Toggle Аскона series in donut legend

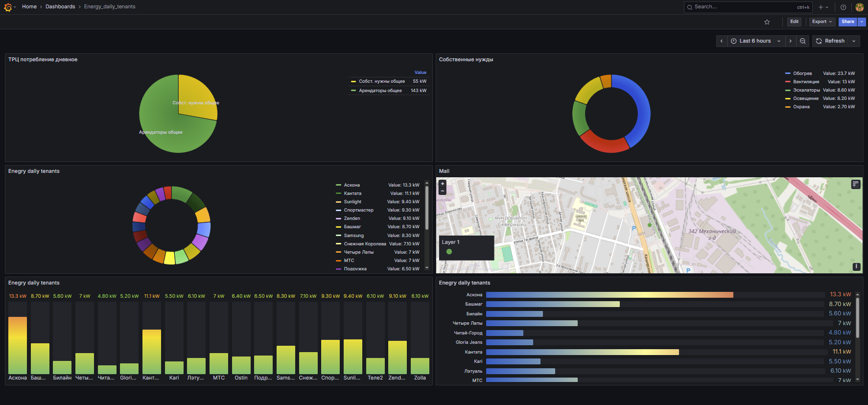[352, 185]
